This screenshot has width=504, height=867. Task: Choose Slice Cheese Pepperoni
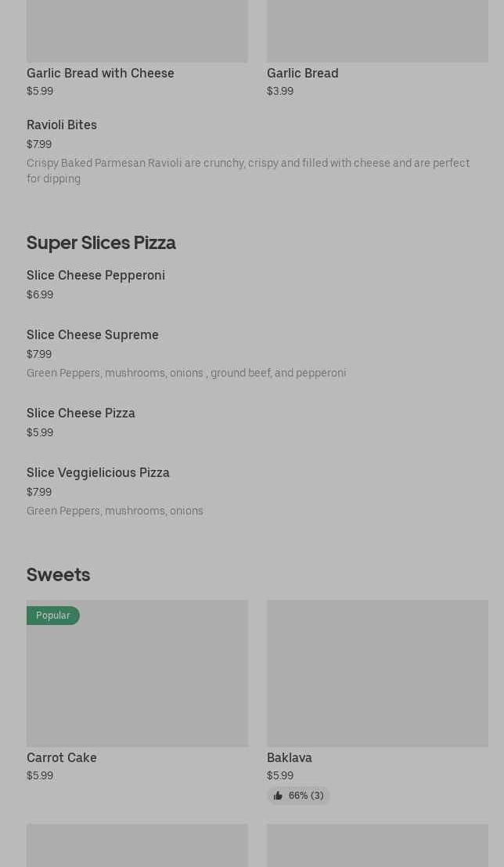coord(95,276)
